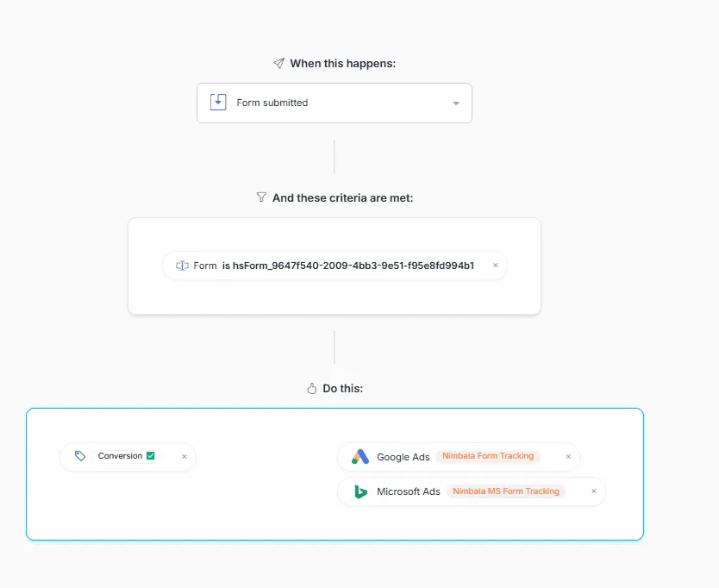Click the Conversion tag icon
719x588 pixels.
(x=80, y=456)
